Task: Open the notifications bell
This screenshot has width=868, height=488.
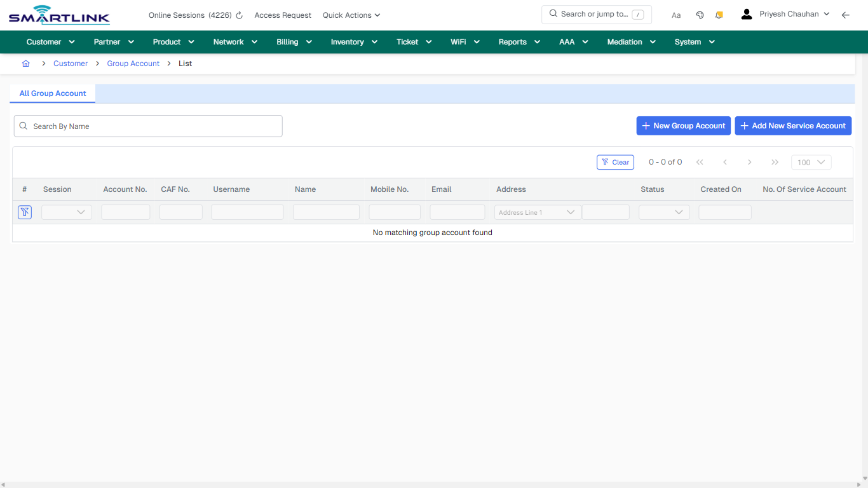Action: [719, 15]
